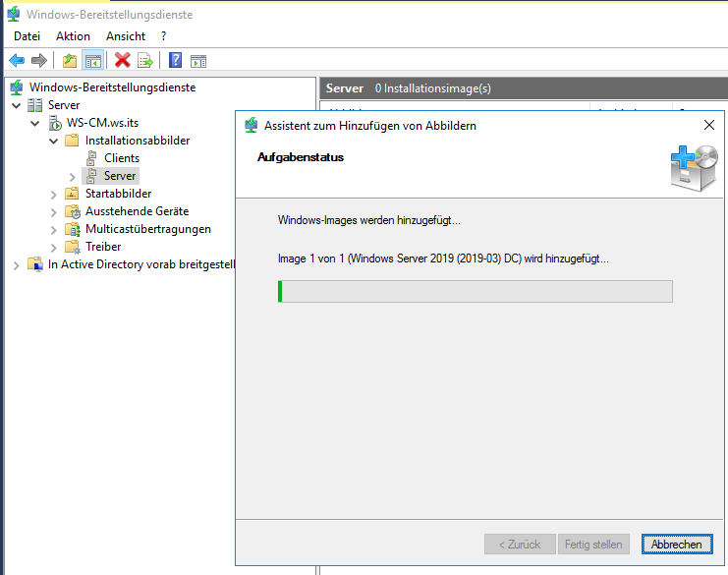Click the image adding progress bar
The image size is (728, 575).
[x=475, y=291]
